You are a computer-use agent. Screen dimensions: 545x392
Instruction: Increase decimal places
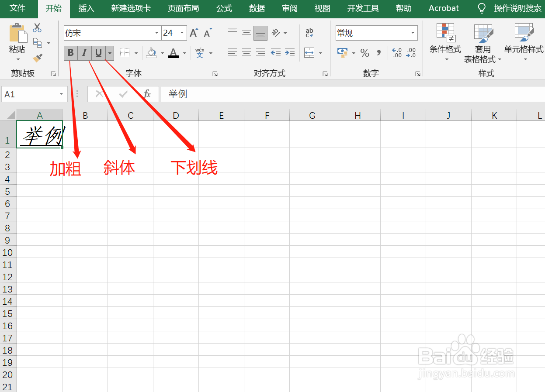[397, 53]
